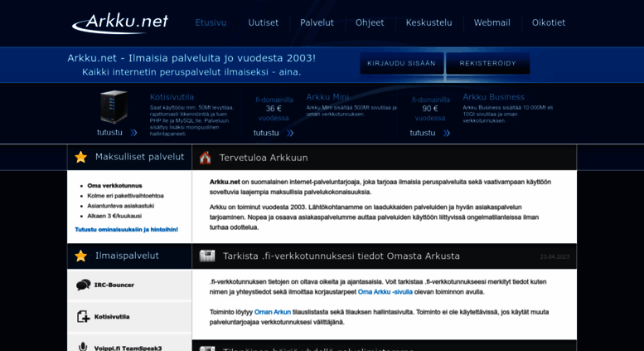Open Tutustu ominaisuuksiin ja hintoihin link
Screen dimensions: 644x351
(x=127, y=229)
